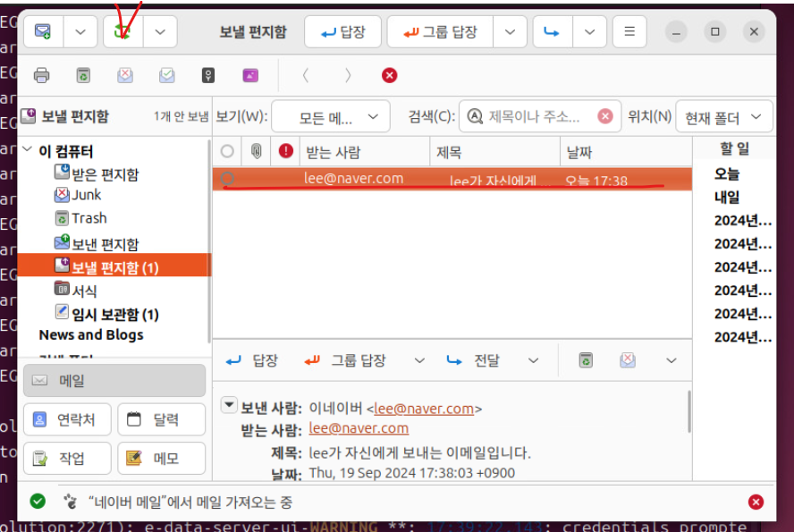794x532 pixels.
Task: Open the 보기 모든 메... filter dropdown
Action: [x=331, y=117]
